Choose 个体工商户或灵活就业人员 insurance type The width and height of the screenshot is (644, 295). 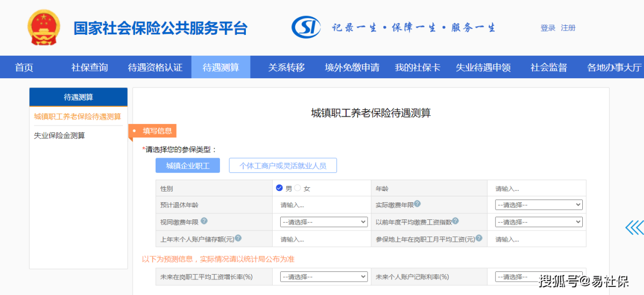283,166
